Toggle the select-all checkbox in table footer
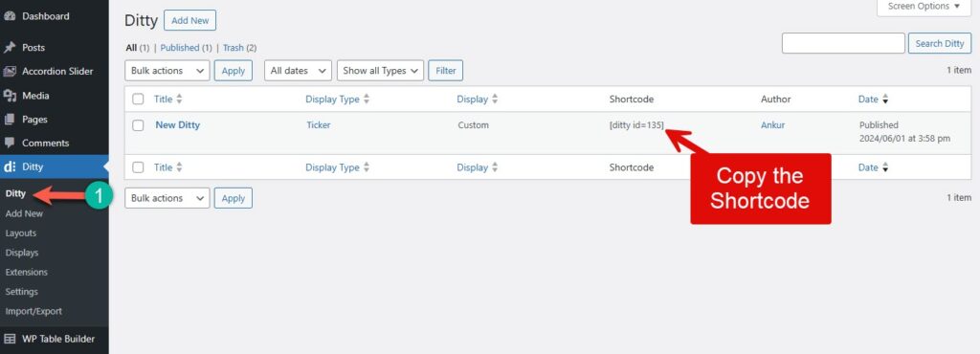This screenshot has width=980, height=354. click(x=138, y=167)
